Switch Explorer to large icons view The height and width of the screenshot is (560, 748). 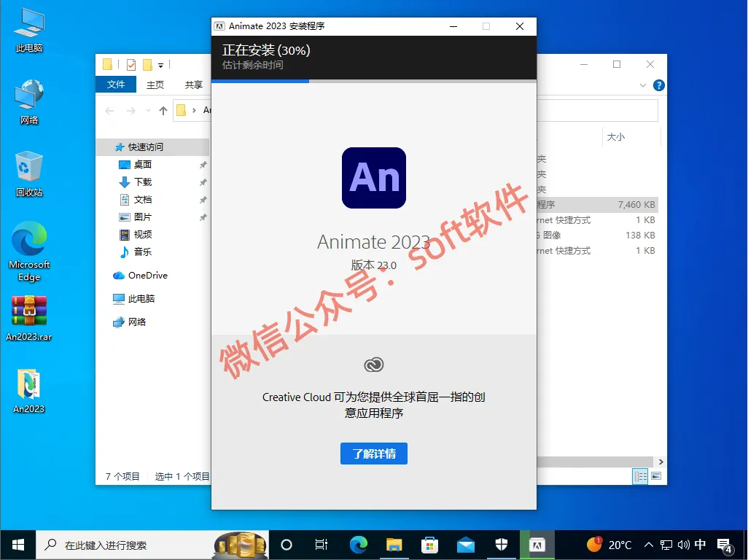pyautogui.click(x=656, y=476)
